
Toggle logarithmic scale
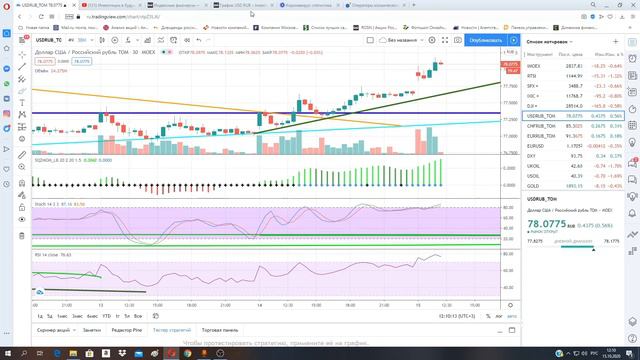pyautogui.click(x=499, y=316)
